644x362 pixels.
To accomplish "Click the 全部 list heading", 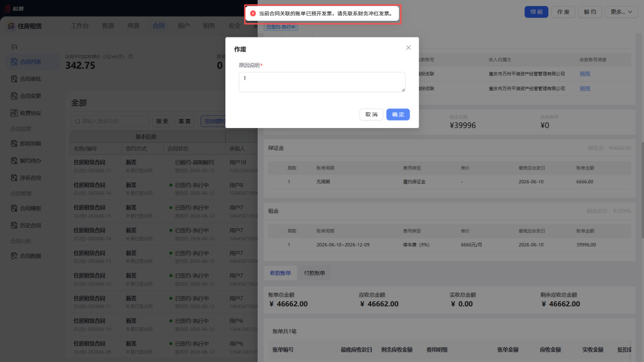I will [79, 103].
